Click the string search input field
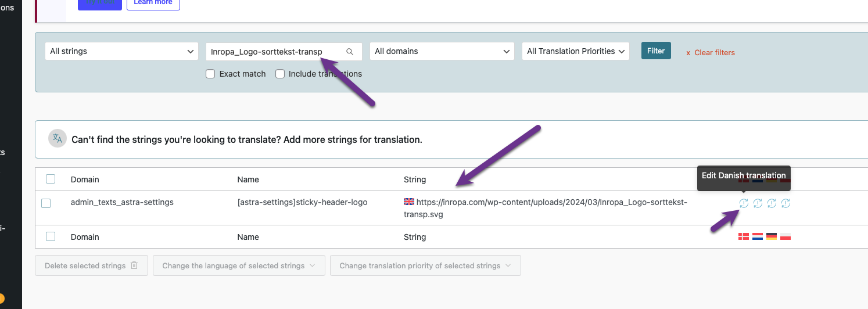Screen dimensions: 868x309 click(x=275, y=52)
